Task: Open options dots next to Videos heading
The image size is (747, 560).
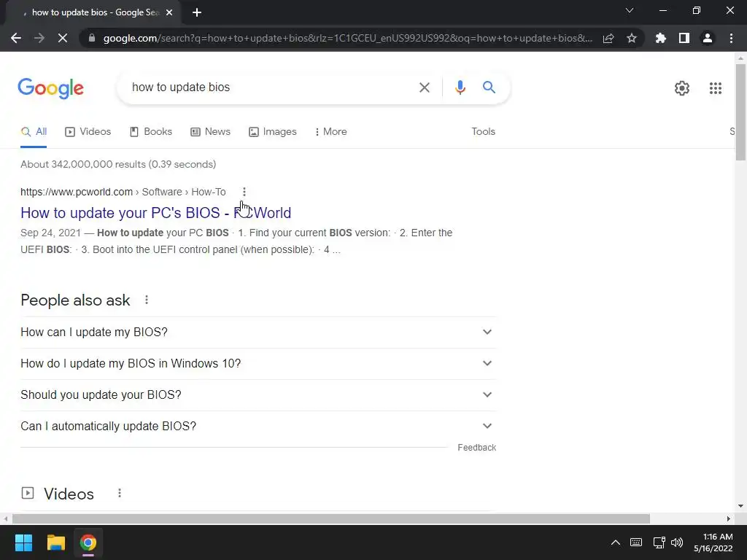Action: point(120,494)
